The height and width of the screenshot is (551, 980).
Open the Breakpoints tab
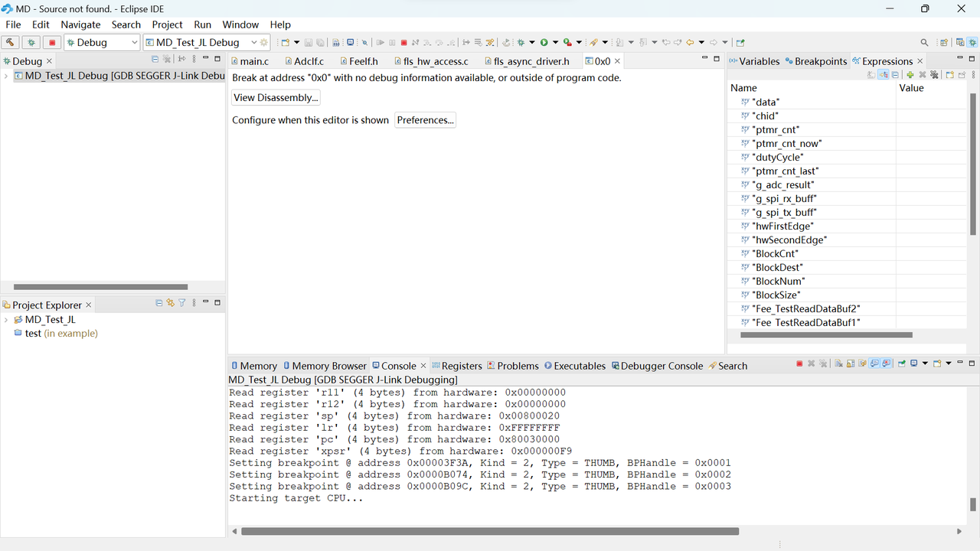click(816, 61)
